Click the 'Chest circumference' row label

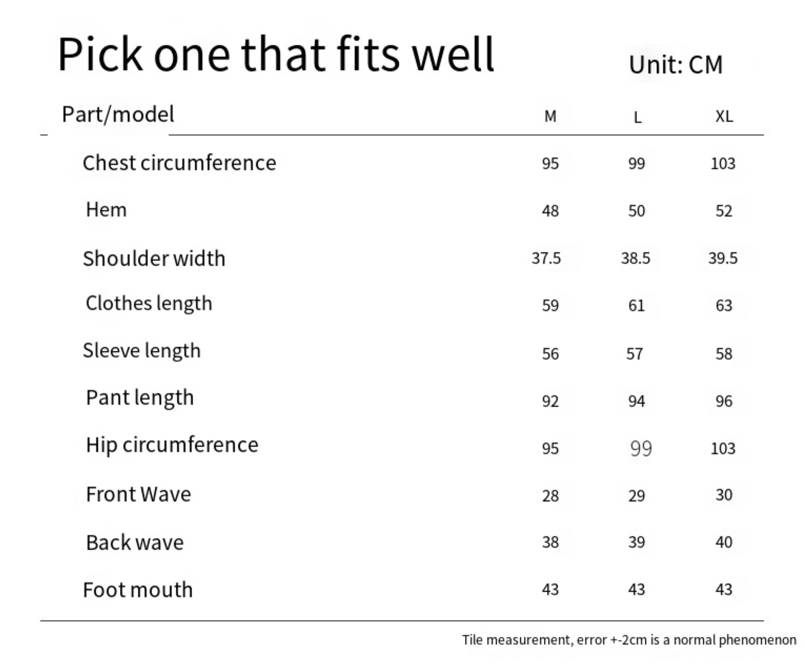tap(180, 163)
